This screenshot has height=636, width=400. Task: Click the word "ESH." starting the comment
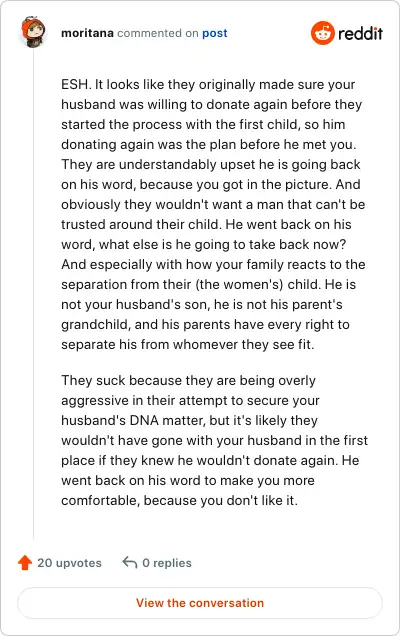tap(76, 84)
